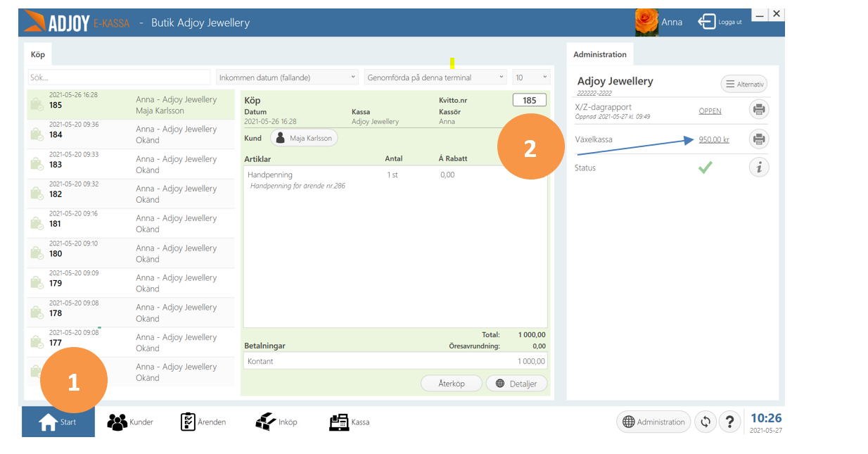
Task: Click the green Status checkmark
Action: [705, 168]
